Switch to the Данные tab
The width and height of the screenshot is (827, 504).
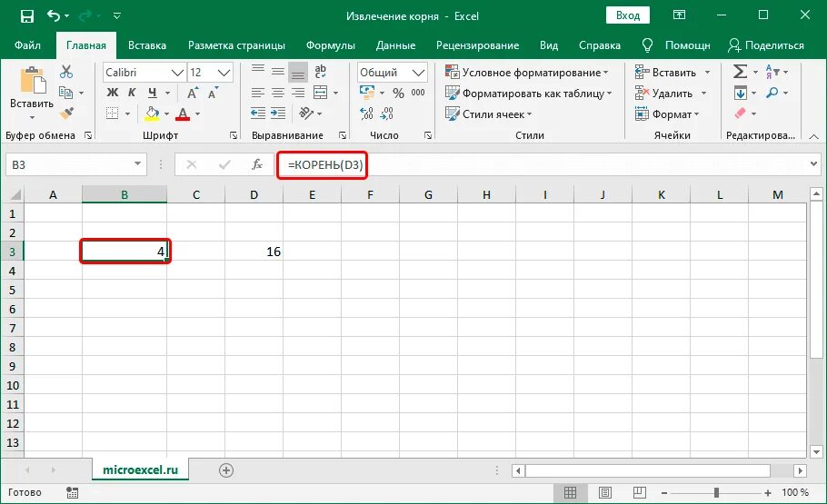pos(395,45)
